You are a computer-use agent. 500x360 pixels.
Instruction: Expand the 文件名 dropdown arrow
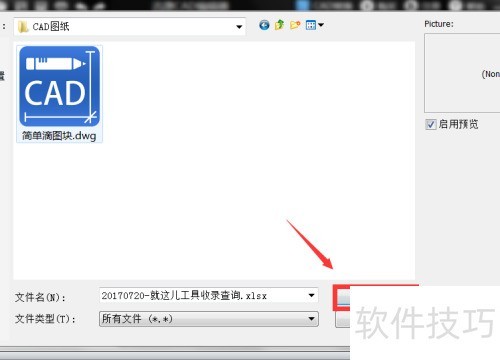pos(311,295)
